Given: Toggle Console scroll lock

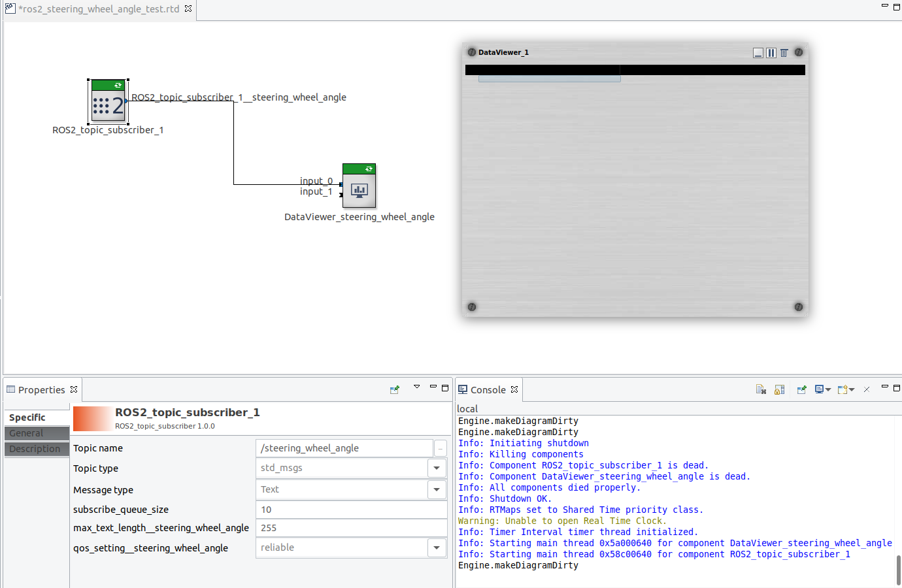Looking at the screenshot, I should [779, 389].
